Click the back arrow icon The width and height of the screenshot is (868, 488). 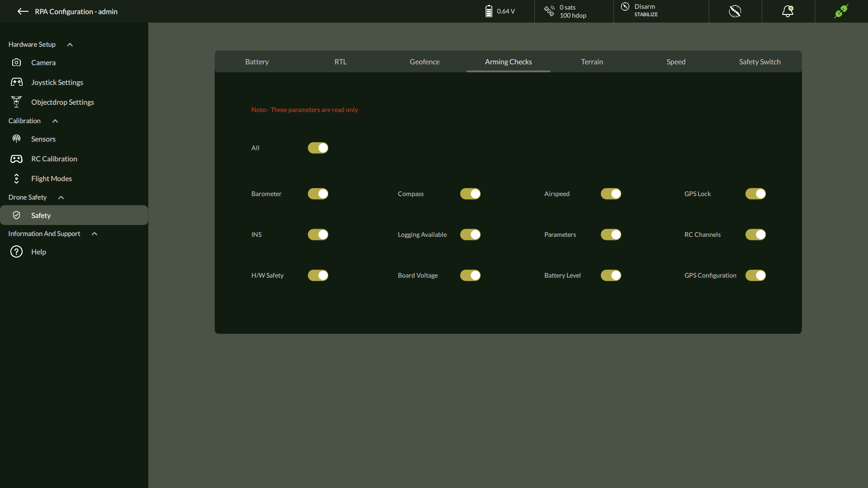click(23, 11)
